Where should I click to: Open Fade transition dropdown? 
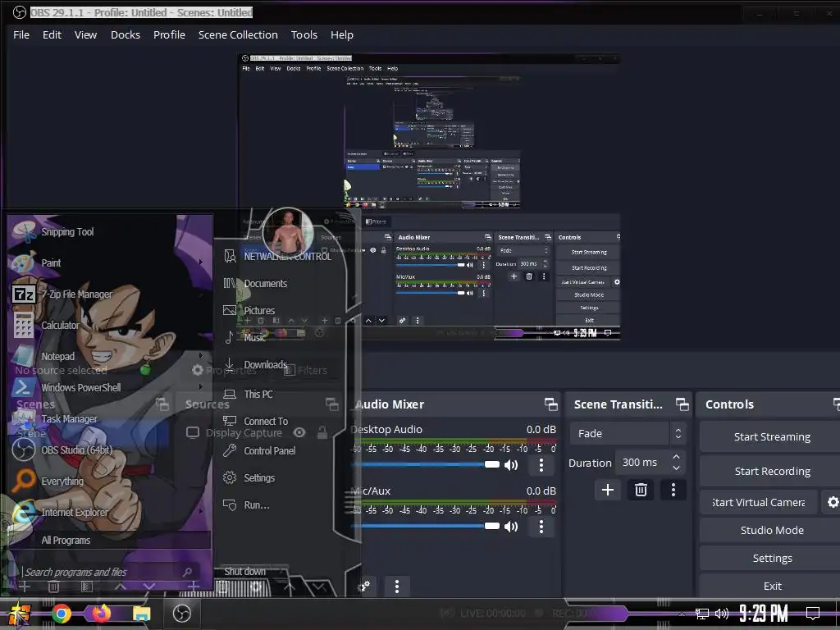tap(628, 433)
